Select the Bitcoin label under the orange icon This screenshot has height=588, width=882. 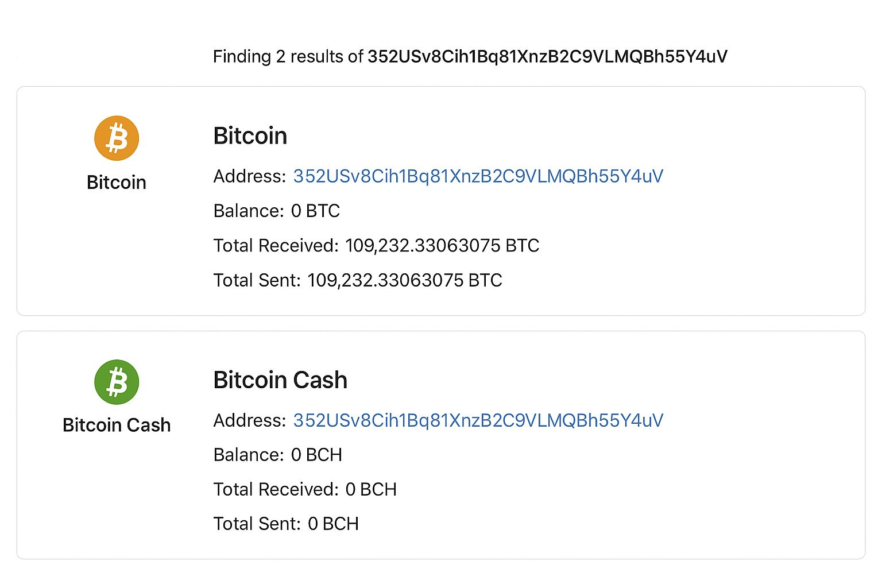point(116,182)
